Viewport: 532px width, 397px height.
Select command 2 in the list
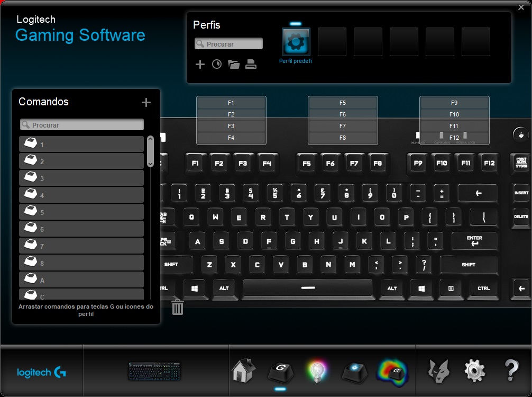pyautogui.click(x=81, y=161)
